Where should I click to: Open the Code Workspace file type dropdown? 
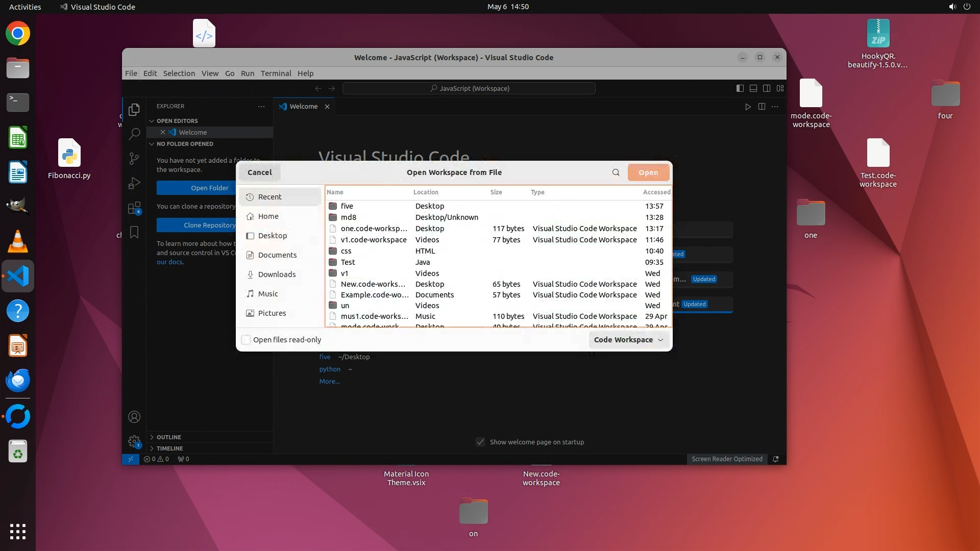coord(628,340)
